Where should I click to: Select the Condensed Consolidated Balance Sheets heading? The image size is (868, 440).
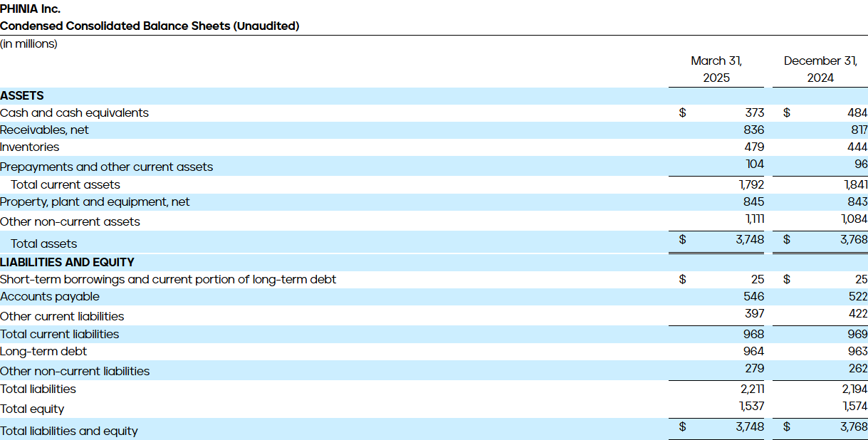point(150,26)
